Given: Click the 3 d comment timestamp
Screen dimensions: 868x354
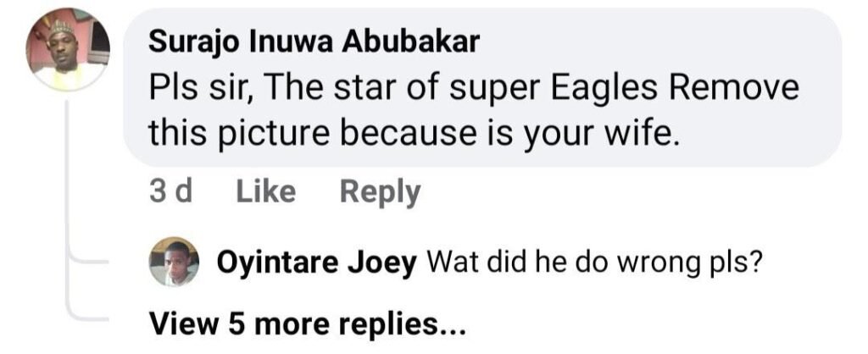Looking at the screenshot, I should click(x=170, y=192).
